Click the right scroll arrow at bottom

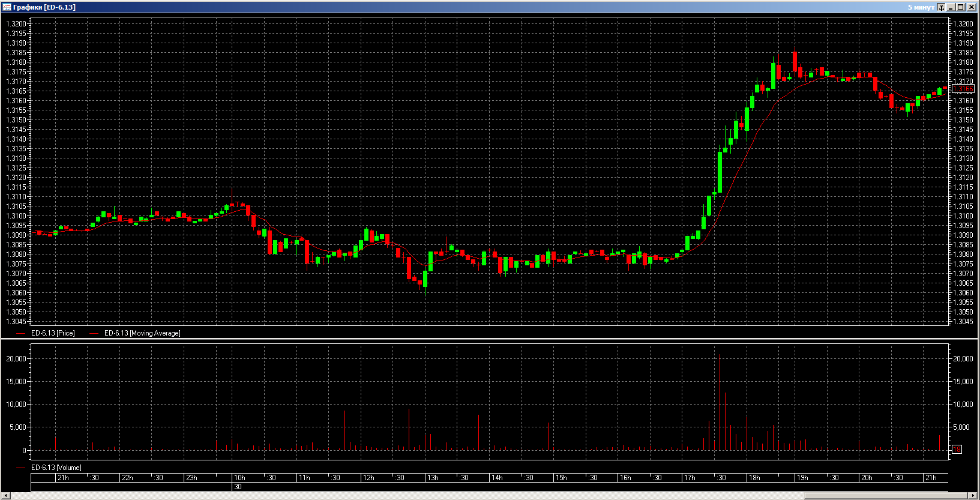[x=972, y=495]
